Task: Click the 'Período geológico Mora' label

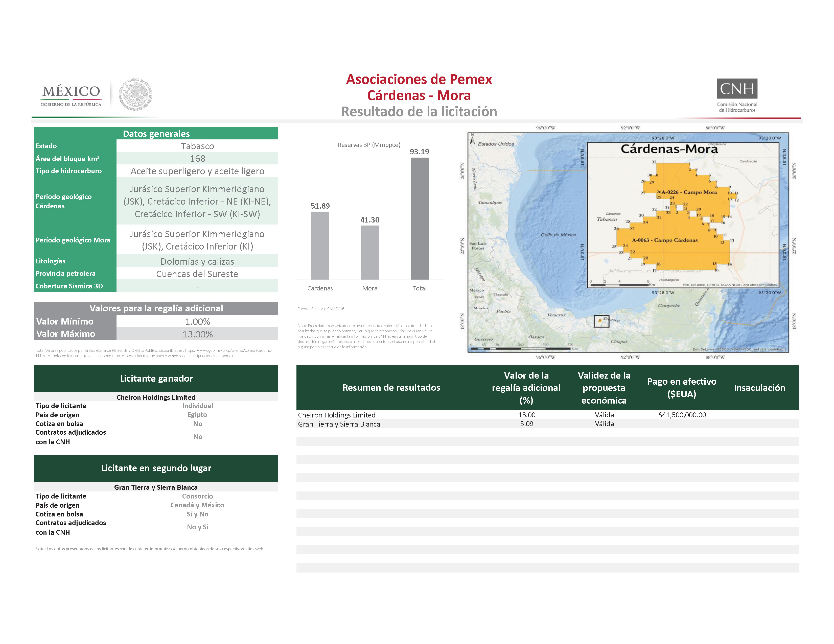Action: click(x=73, y=240)
